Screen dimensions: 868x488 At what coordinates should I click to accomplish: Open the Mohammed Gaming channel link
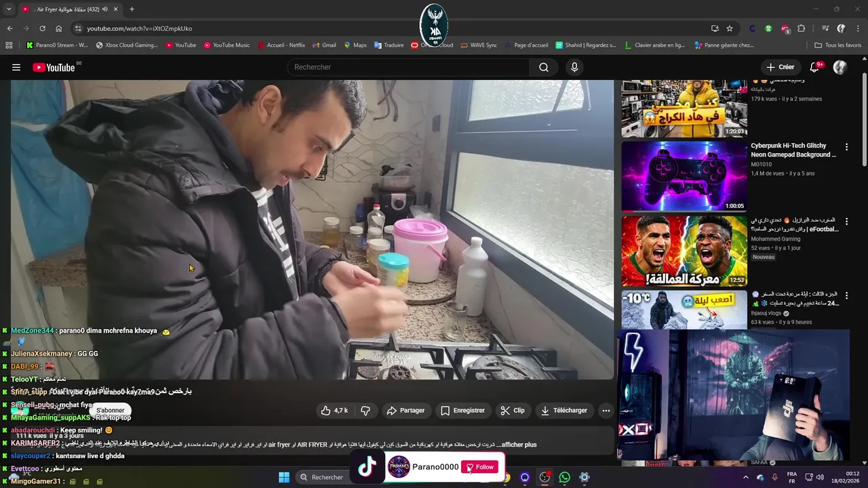tap(776, 239)
